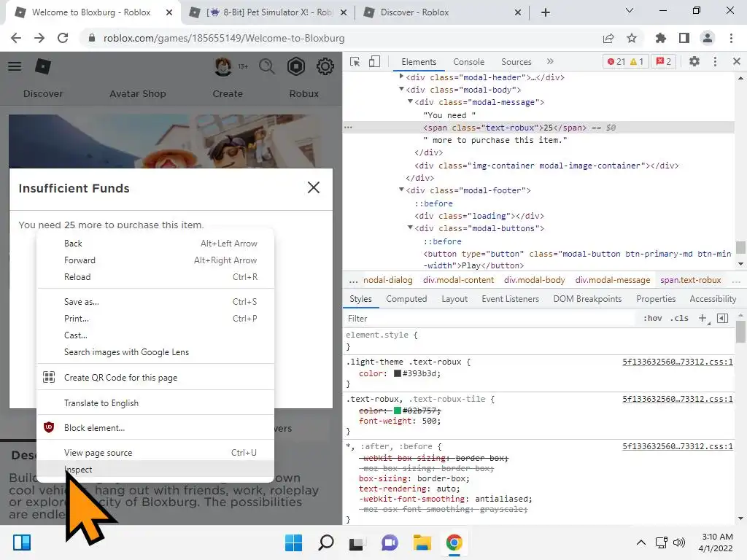The image size is (747, 560).
Task: Open the first 5f133632560 css source link
Action: click(678, 362)
